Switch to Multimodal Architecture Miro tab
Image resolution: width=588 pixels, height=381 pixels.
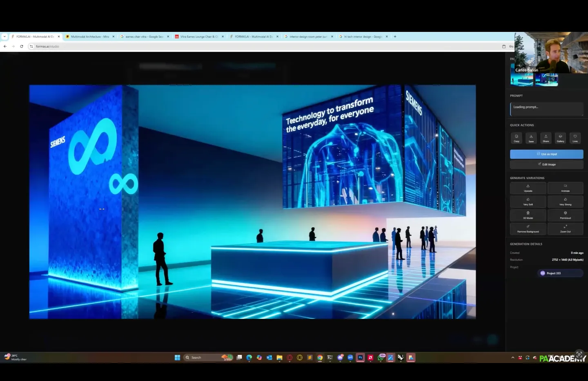pyautogui.click(x=90, y=36)
